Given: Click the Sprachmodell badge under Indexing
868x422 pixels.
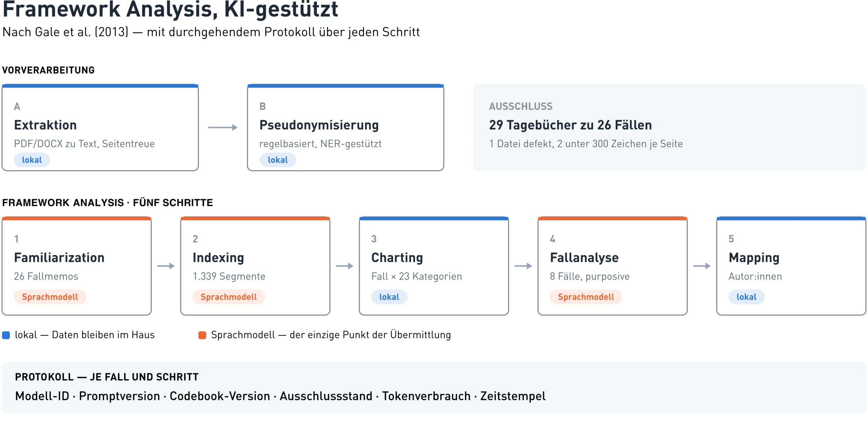Looking at the screenshot, I should [229, 297].
